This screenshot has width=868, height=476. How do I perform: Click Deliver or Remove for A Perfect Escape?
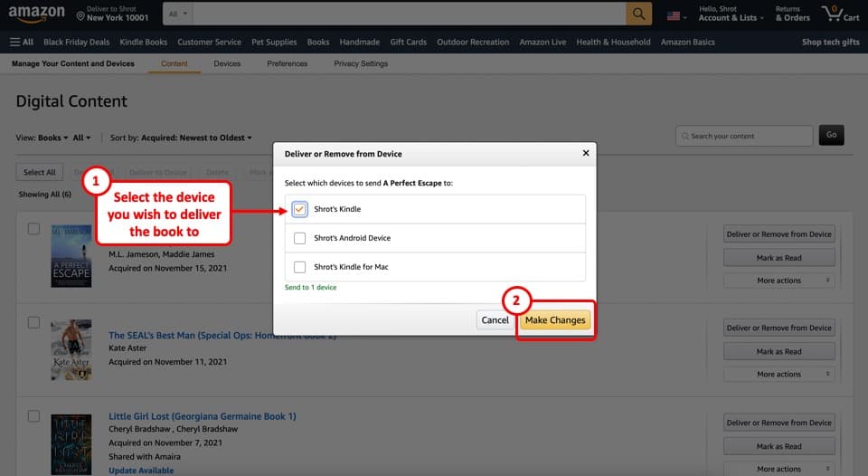pos(778,234)
